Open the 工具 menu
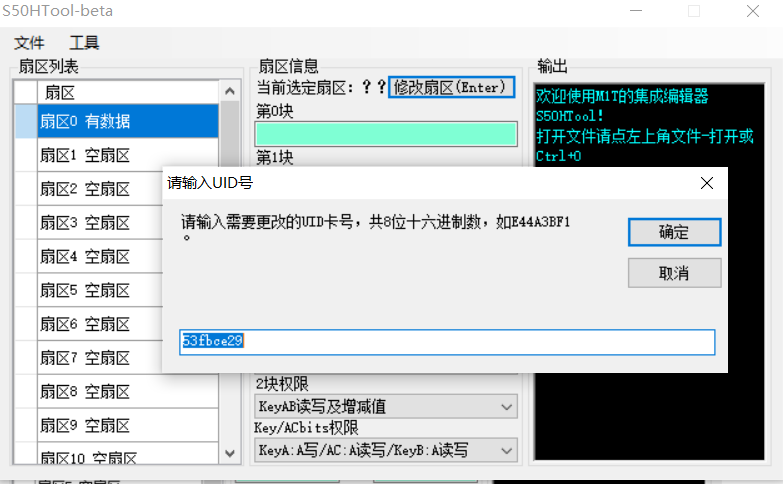The image size is (783, 484). click(x=84, y=43)
